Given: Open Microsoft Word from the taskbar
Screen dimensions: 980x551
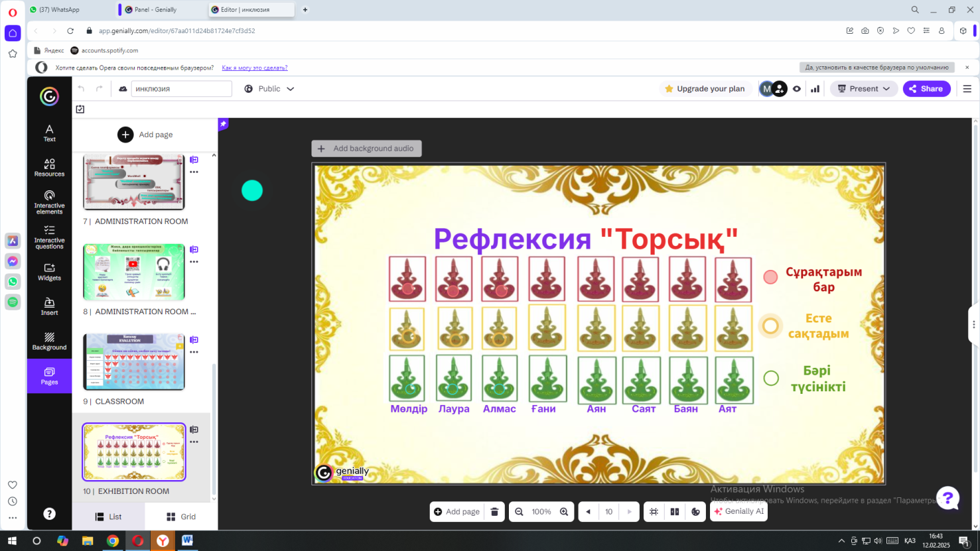Looking at the screenshot, I should pyautogui.click(x=188, y=541).
